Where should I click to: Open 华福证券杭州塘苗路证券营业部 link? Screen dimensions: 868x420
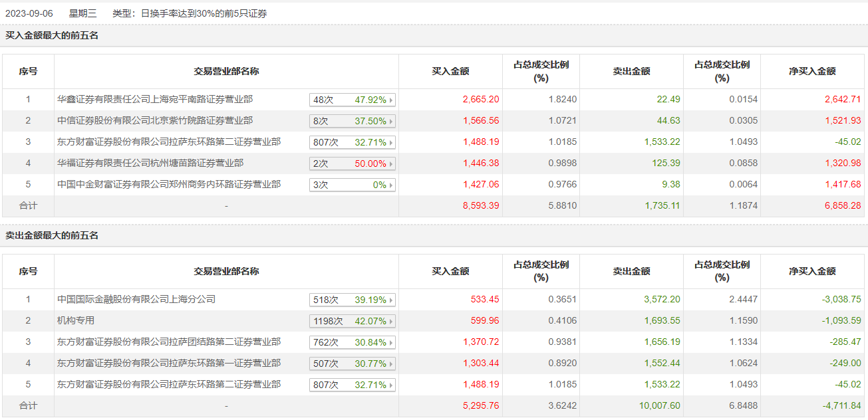150,163
